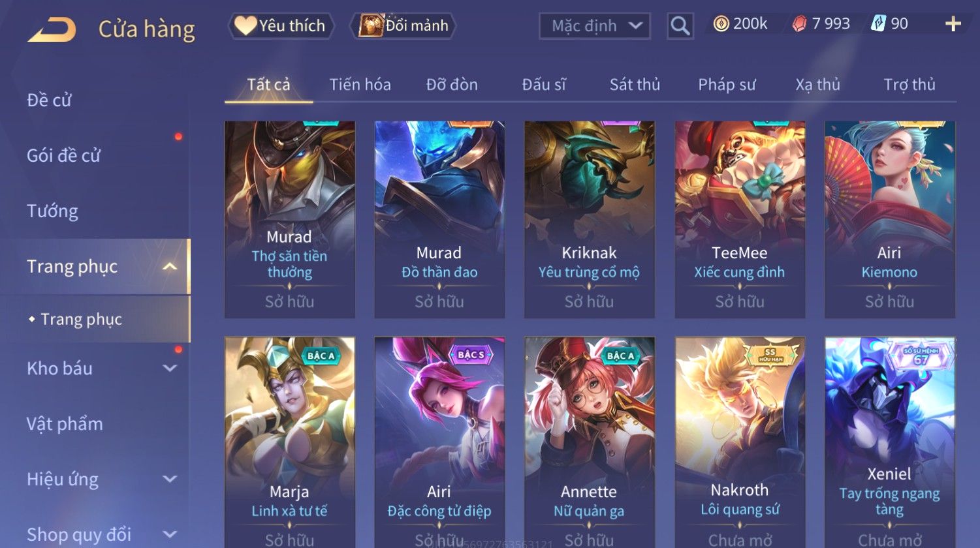980x548 pixels.
Task: Open TeeMee Xiếc cung đình skin
Action: point(740,219)
